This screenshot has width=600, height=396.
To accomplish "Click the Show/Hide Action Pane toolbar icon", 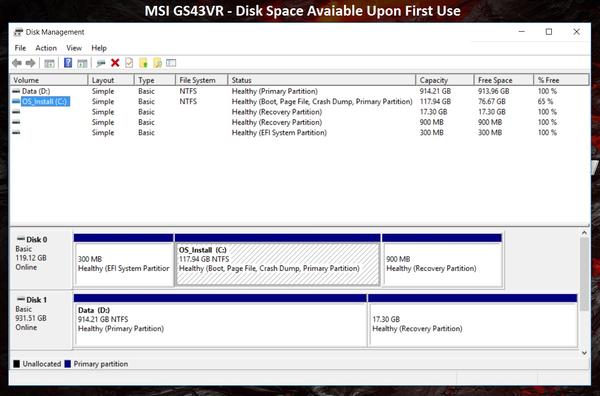I will click(82, 63).
